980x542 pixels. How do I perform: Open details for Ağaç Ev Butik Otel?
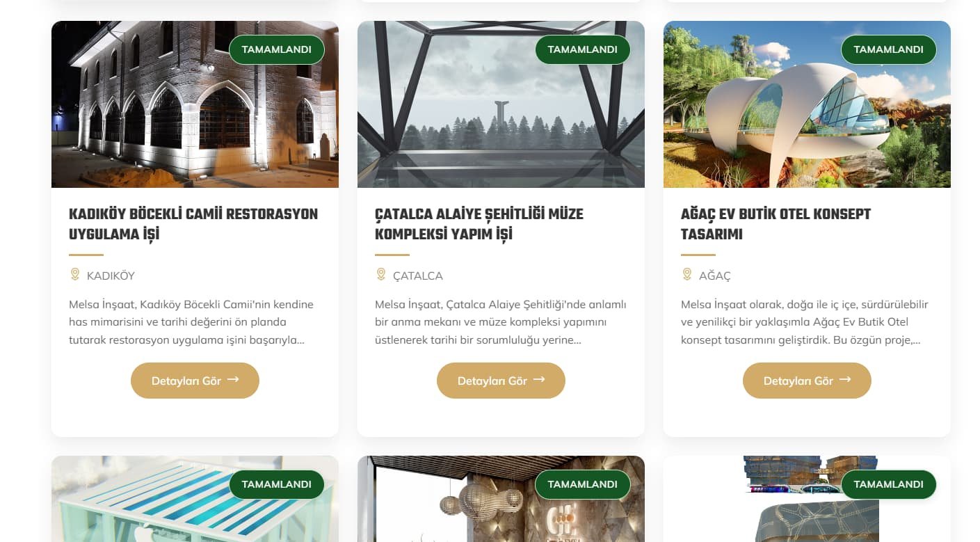pyautogui.click(x=807, y=381)
